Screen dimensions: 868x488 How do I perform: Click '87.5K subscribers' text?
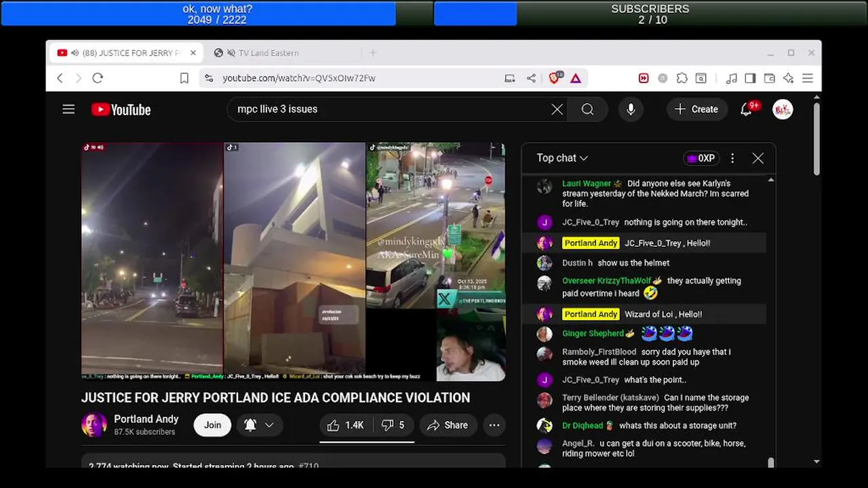(x=144, y=432)
